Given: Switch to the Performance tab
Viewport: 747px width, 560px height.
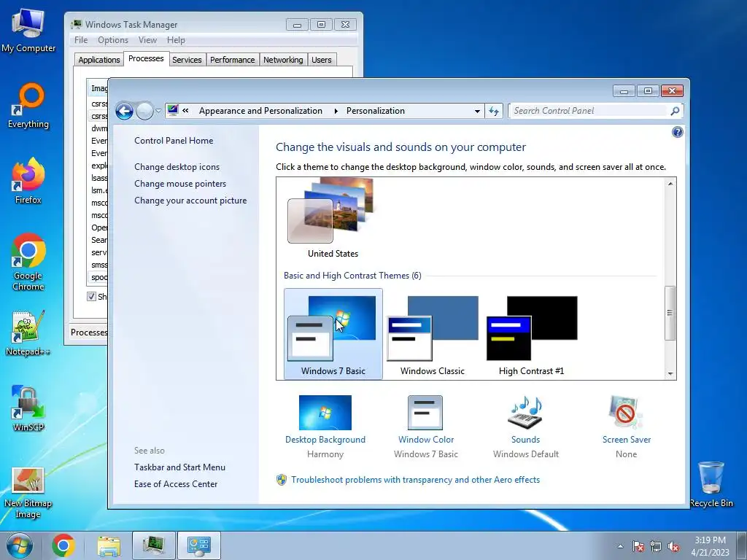Looking at the screenshot, I should point(233,60).
